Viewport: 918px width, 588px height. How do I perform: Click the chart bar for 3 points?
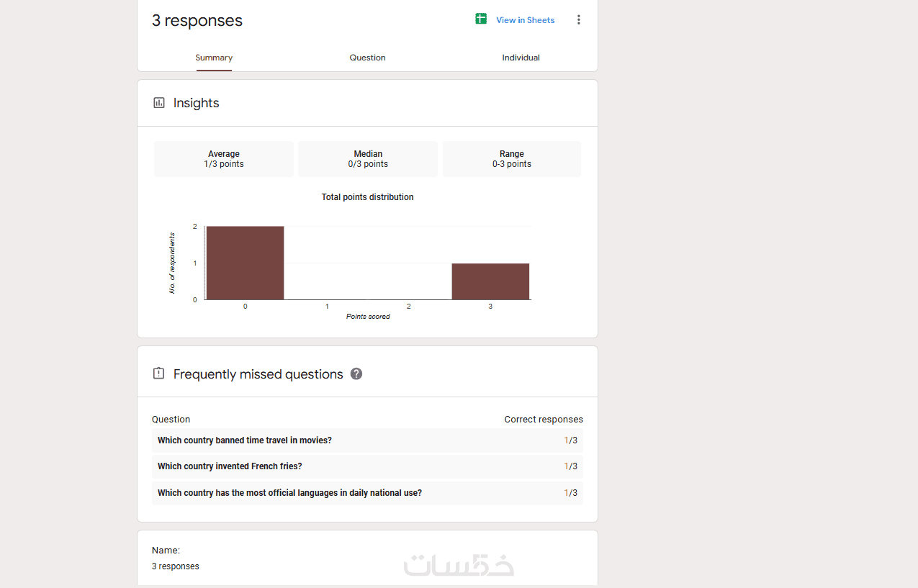[x=490, y=281]
